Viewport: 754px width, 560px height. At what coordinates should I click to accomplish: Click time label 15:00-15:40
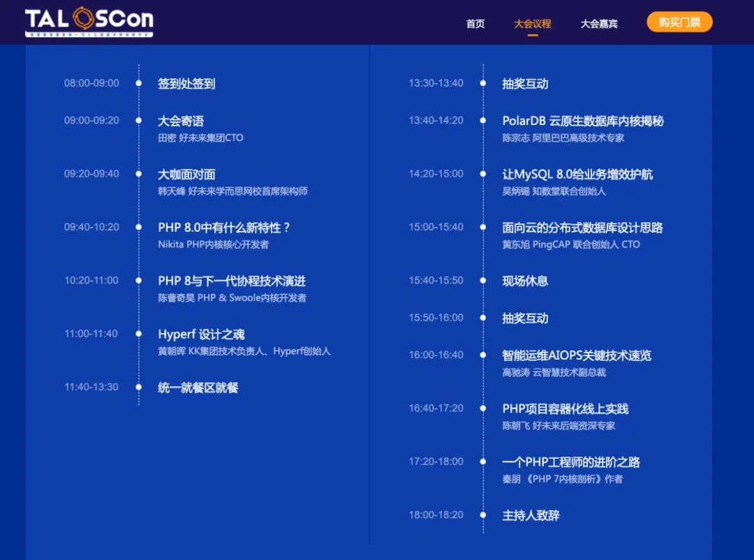(436, 227)
